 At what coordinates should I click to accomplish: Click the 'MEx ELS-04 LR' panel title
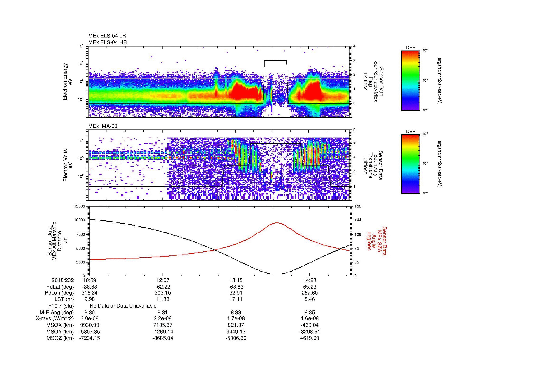107,36
